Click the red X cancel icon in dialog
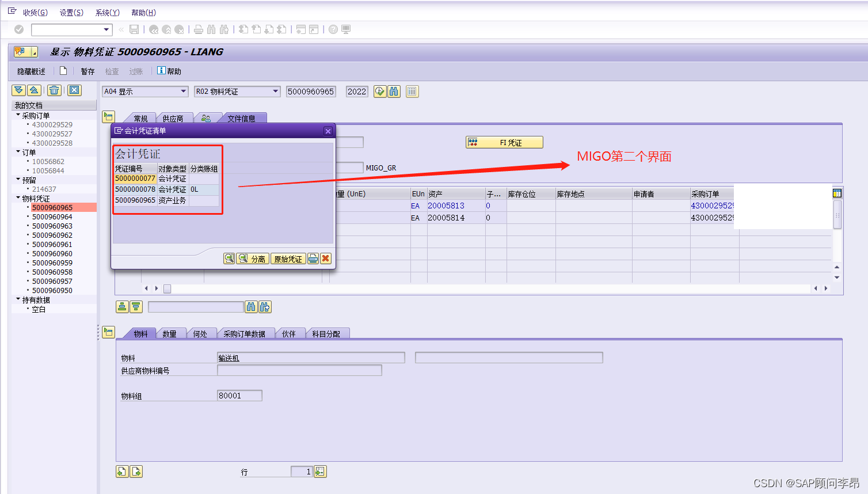 click(326, 259)
